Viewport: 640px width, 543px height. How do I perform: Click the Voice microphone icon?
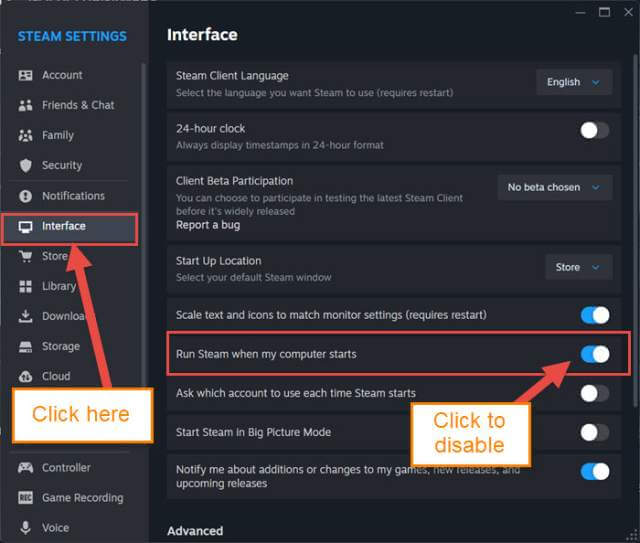point(25,528)
